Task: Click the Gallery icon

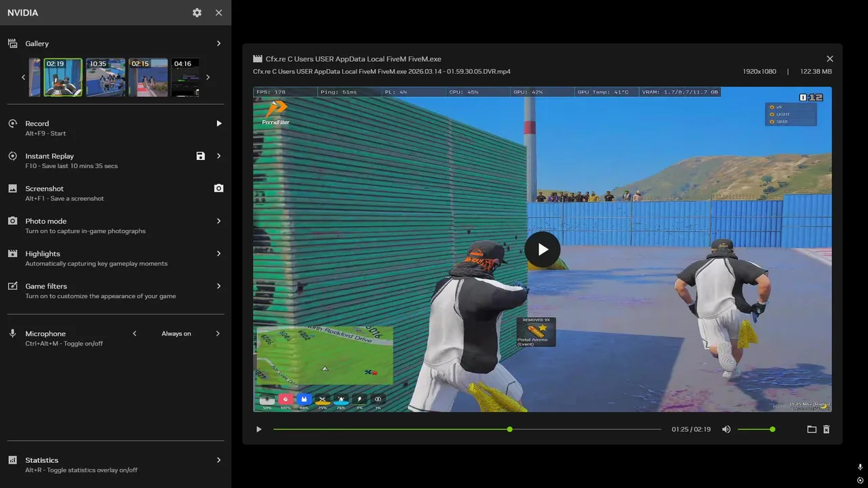Action: pos(12,43)
